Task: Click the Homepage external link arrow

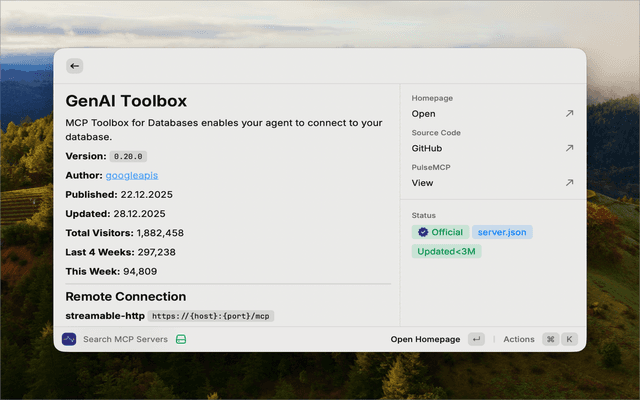Action: point(569,114)
